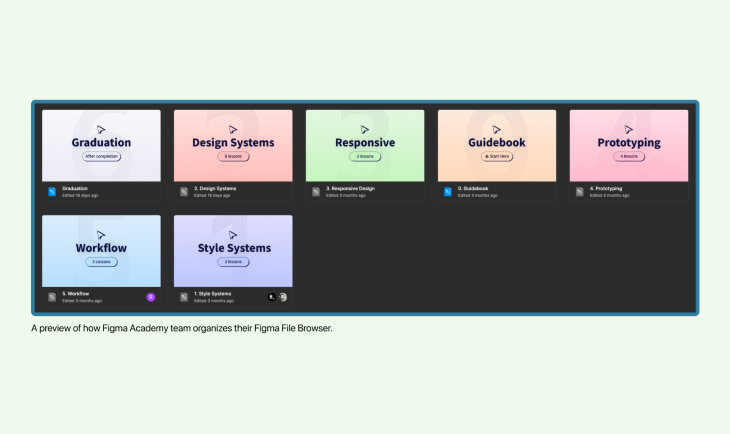
Task: Click the blue file icon beside 0. Guidebook
Action: point(448,192)
